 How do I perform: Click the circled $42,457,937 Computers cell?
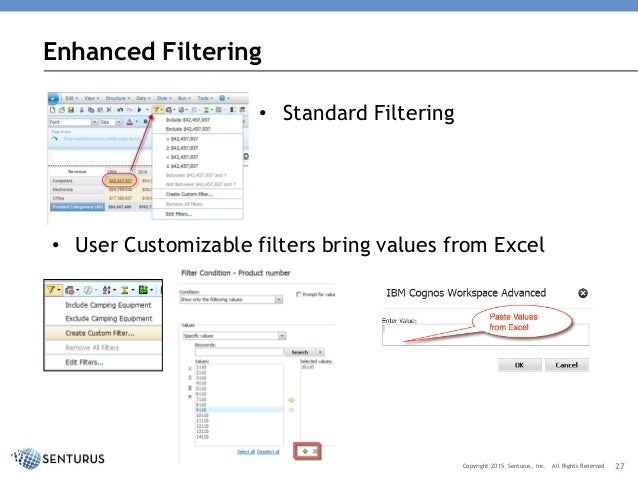click(x=120, y=181)
